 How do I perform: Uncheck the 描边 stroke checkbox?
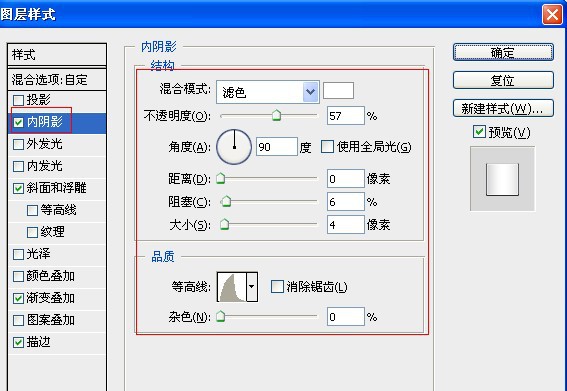(x=18, y=342)
